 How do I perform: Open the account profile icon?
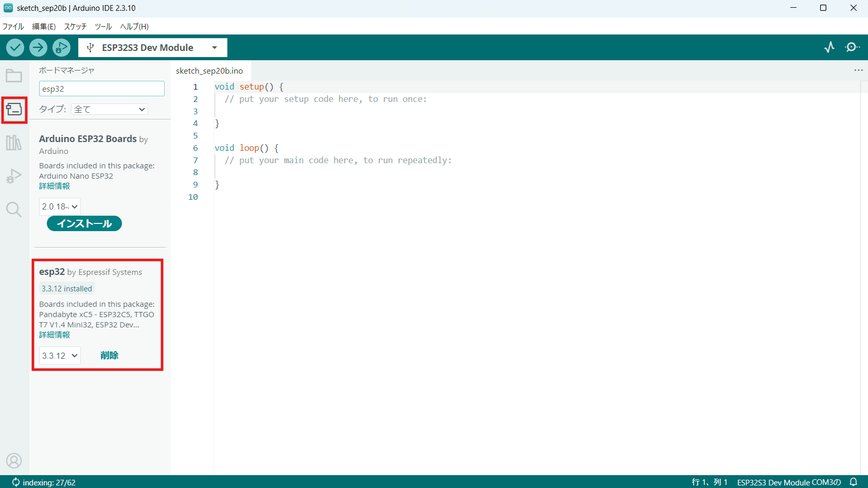[14, 461]
